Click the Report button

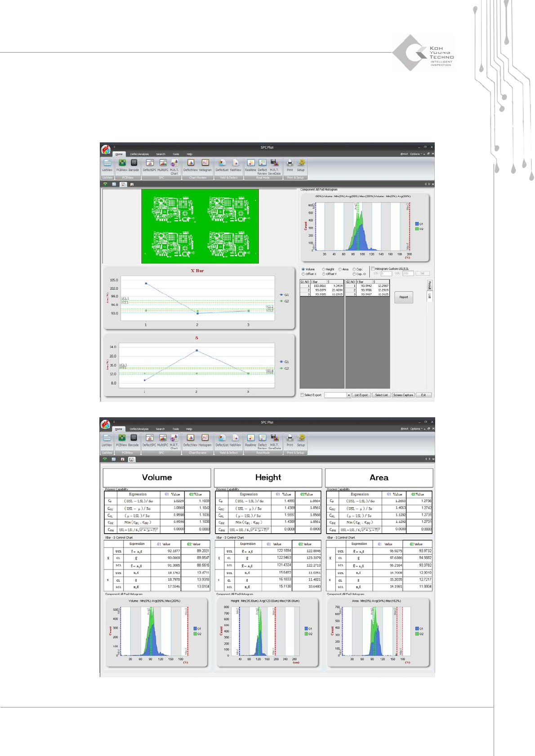(x=404, y=297)
